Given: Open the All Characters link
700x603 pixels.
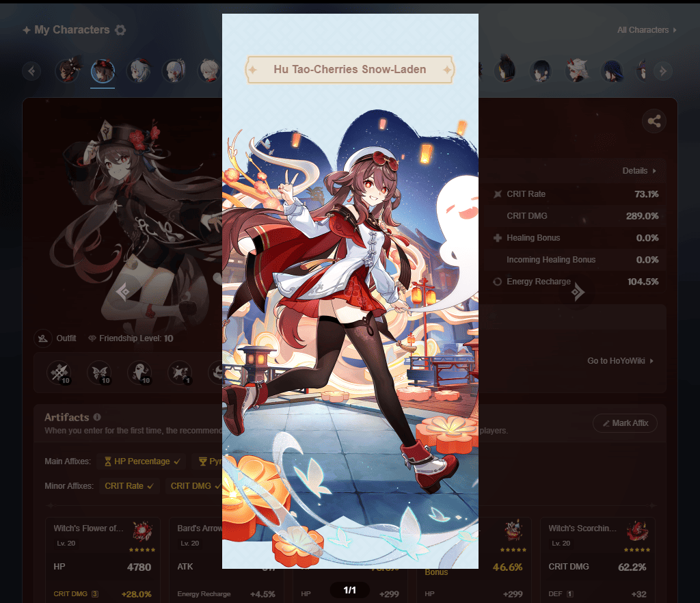Looking at the screenshot, I should (647, 30).
